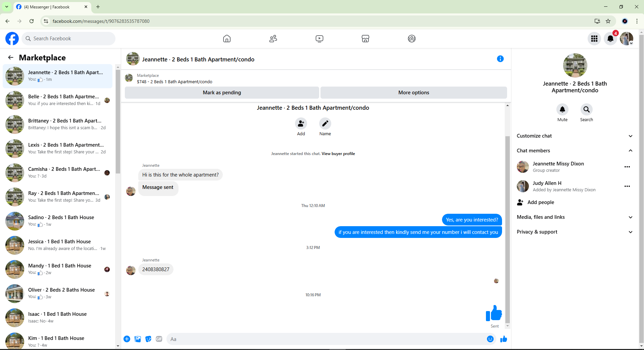Open Jessica 1 Bed 1 Bath House chat
The height and width of the screenshot is (350, 644).
(58, 245)
